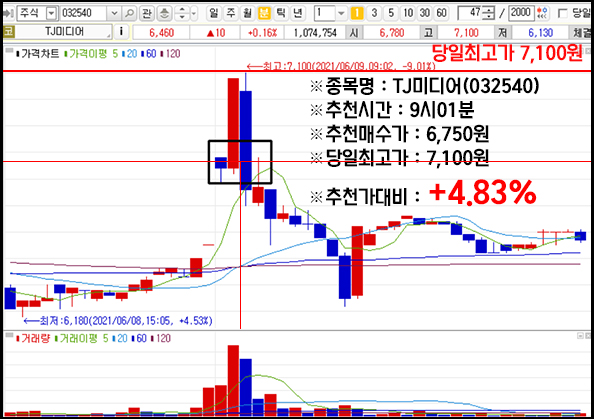Click the 가격이평 5 moving average legend
The width and height of the screenshot is (594, 419).
click(91, 54)
